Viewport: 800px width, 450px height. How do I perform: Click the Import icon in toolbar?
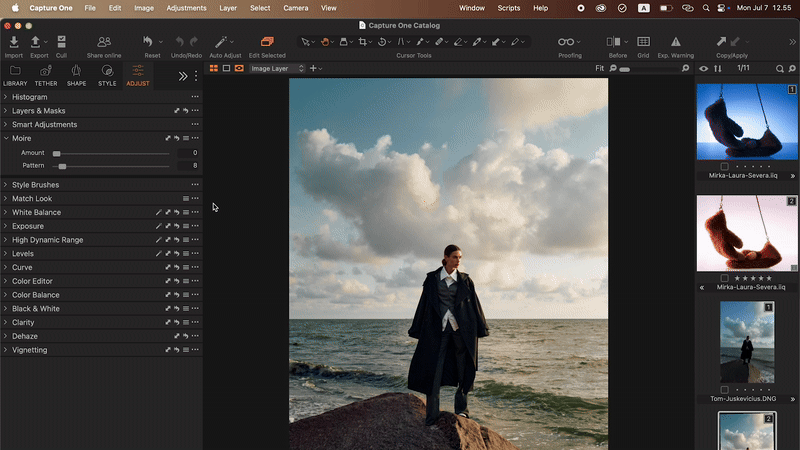(14, 42)
